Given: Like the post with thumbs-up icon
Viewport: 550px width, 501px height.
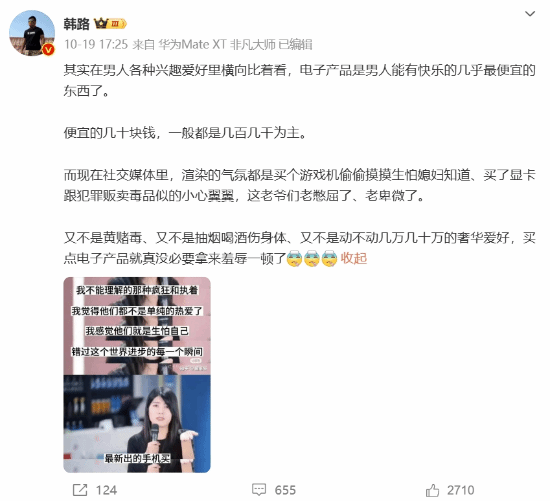Looking at the screenshot, I should [432, 490].
